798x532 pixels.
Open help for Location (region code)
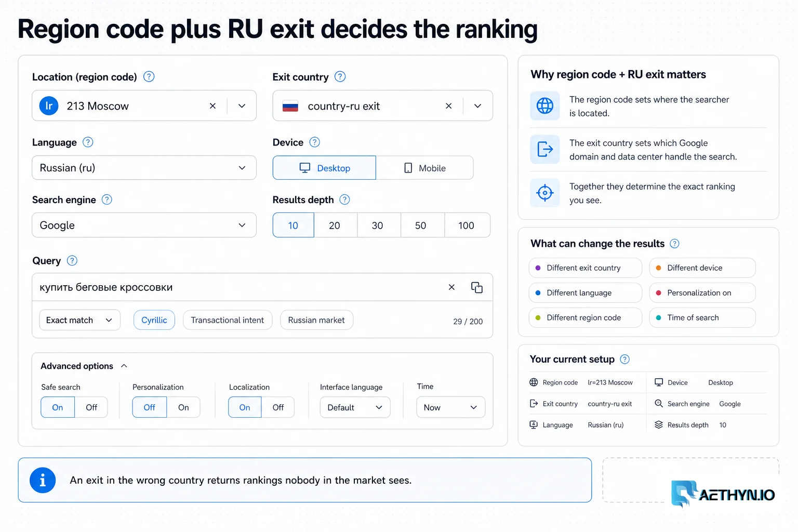(x=149, y=77)
